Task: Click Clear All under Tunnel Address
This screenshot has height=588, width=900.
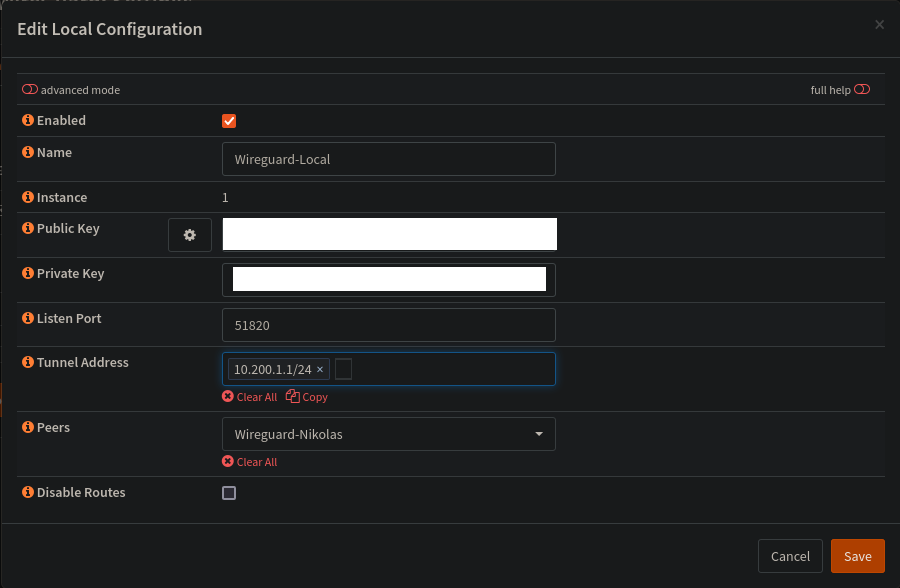Action: 250,397
